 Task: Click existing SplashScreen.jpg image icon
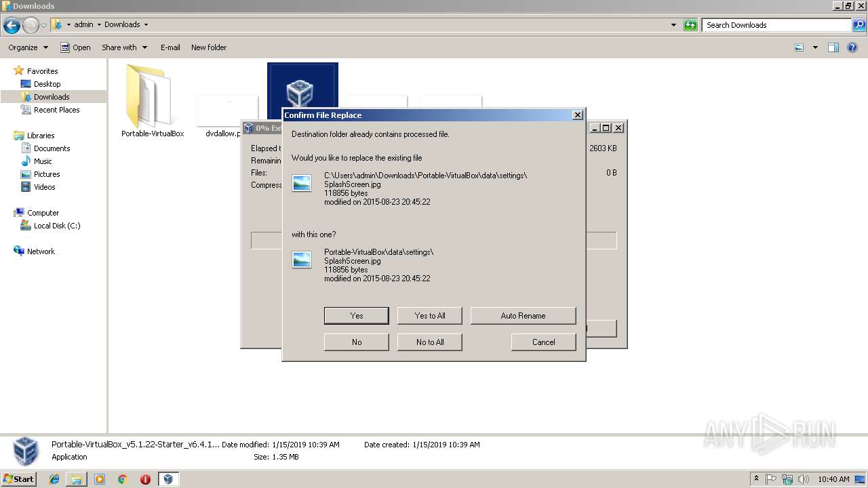pos(302,183)
